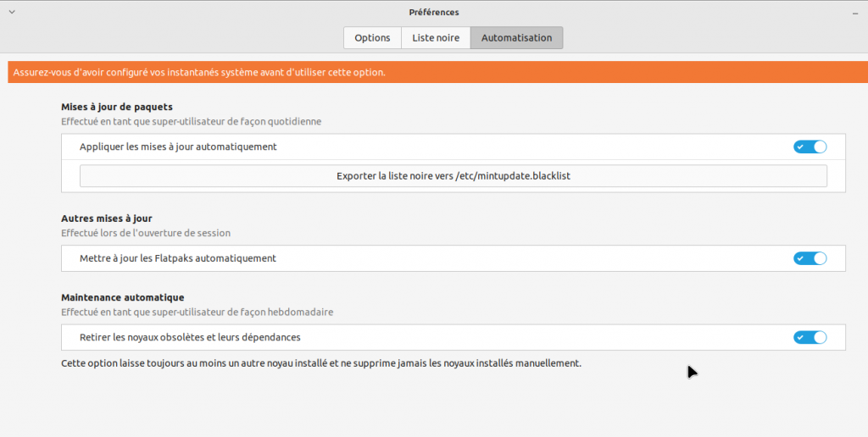The height and width of the screenshot is (437, 868).
Task: Click 'Retirer les noyaux obsolètes' row label
Action: pyautogui.click(x=190, y=337)
